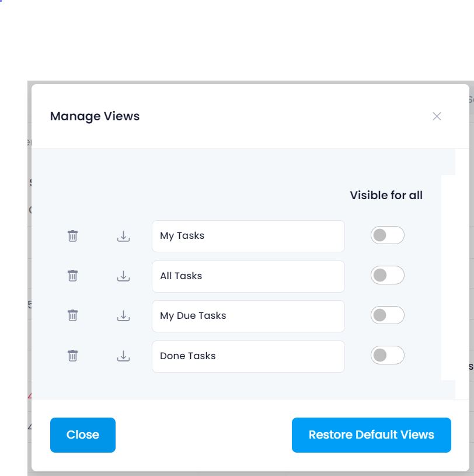
Task: Click the download icon for All Tasks
Action: coord(124,276)
